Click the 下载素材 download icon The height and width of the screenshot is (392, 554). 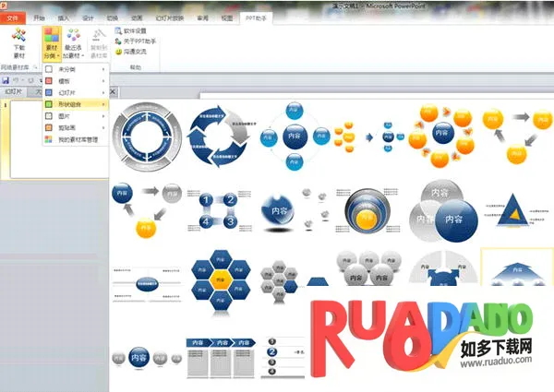pyautogui.click(x=18, y=43)
